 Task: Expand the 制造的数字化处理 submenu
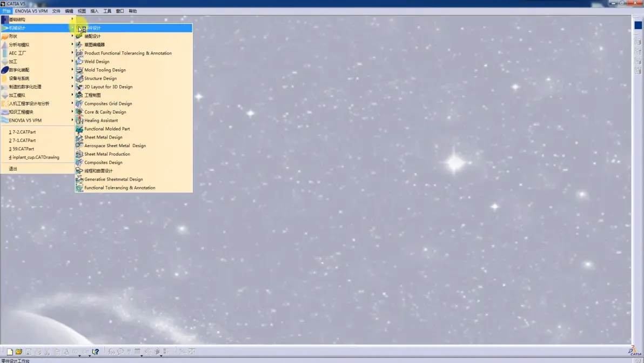coord(37,87)
